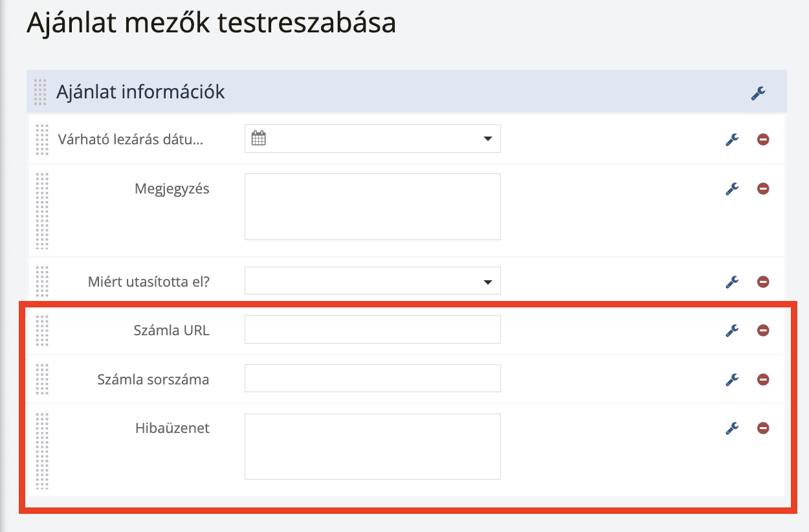This screenshot has width=809, height=532.
Task: Click into the Számla URL input box
Action: pos(372,329)
